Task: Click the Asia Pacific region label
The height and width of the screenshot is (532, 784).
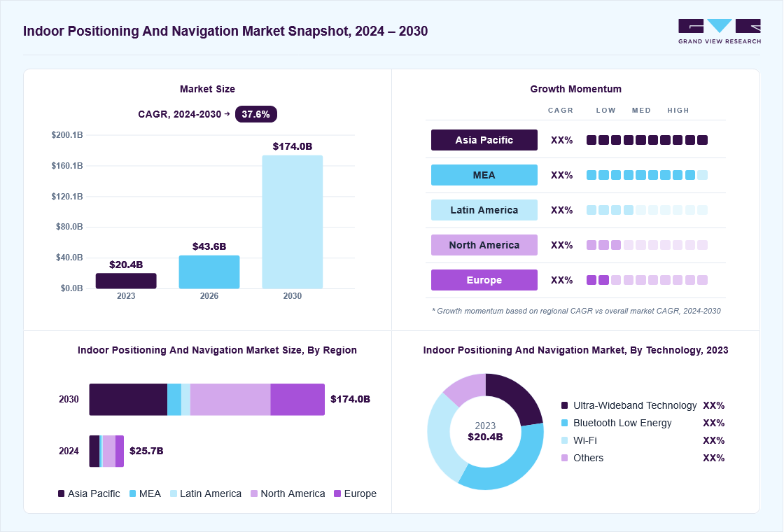Action: (484, 140)
